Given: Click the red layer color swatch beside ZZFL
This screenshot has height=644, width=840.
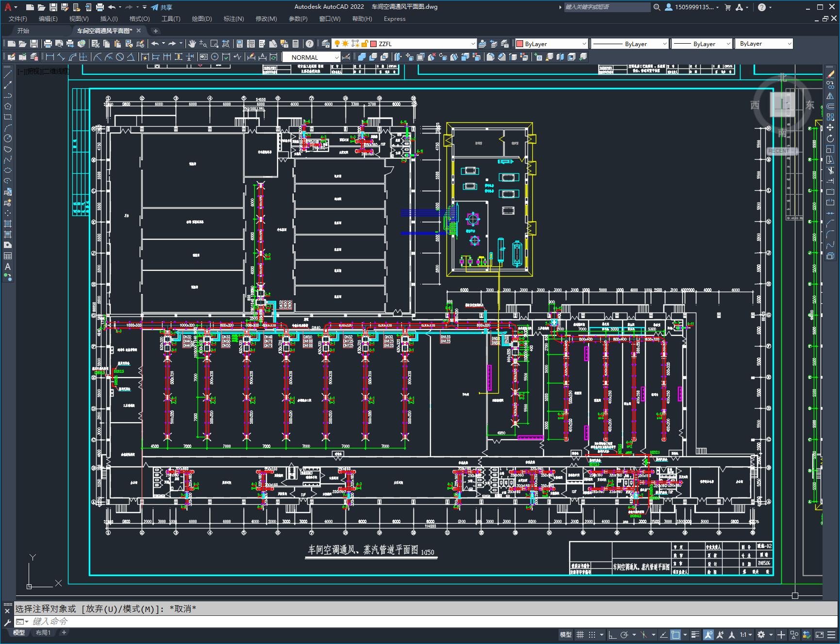Looking at the screenshot, I should pos(374,44).
